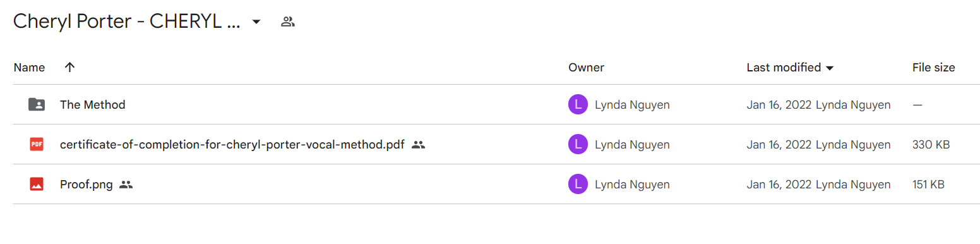The width and height of the screenshot is (980, 244).
Task: Click Lynda Nguyen avatar in PDF row
Action: point(578,145)
